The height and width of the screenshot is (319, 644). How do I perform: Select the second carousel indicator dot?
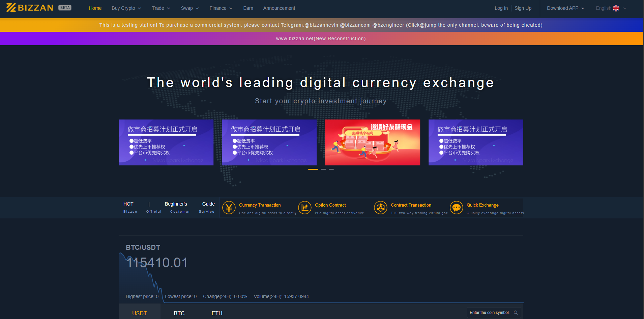point(324,169)
